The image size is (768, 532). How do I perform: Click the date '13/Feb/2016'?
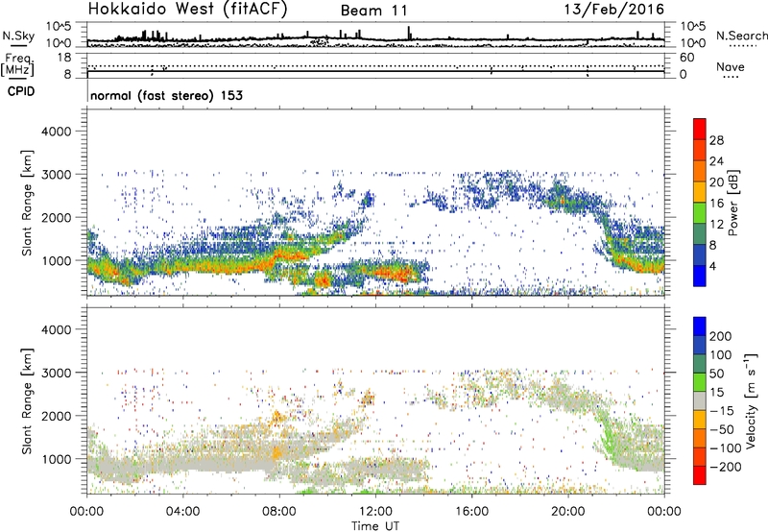614,10
